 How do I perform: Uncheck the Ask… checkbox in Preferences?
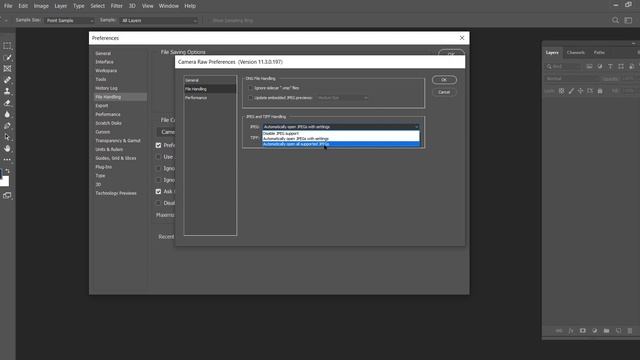coord(158,191)
